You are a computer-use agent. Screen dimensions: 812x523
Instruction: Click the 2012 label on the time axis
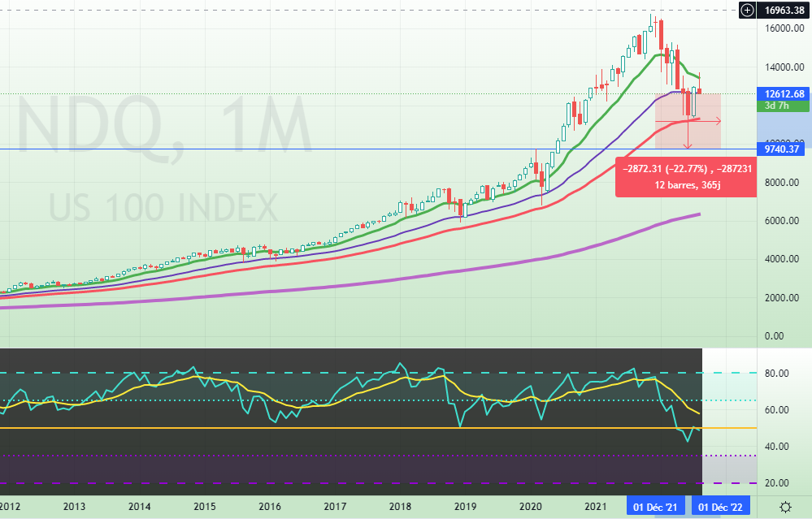(10, 507)
